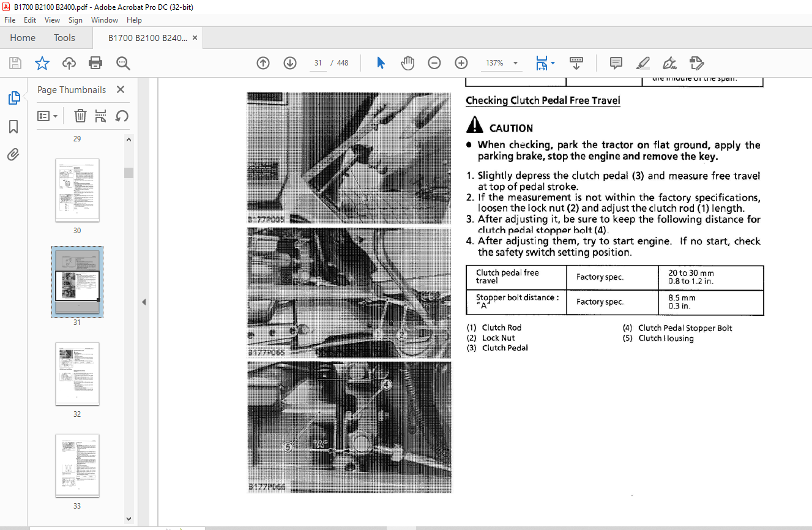
Task: Click the '(3) Clutch Pedal' legend text
Action: click(497, 348)
